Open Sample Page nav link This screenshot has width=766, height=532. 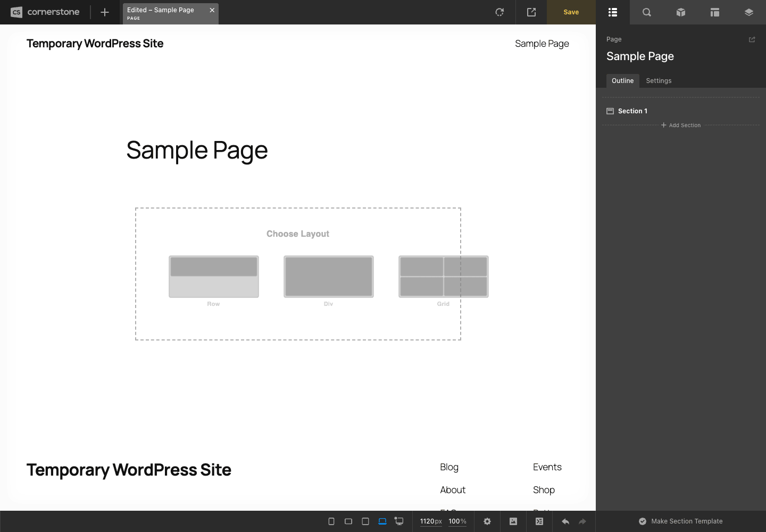tap(542, 44)
